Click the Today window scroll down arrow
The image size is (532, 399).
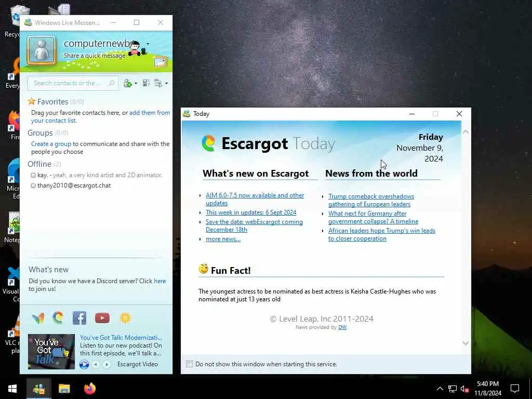click(466, 343)
